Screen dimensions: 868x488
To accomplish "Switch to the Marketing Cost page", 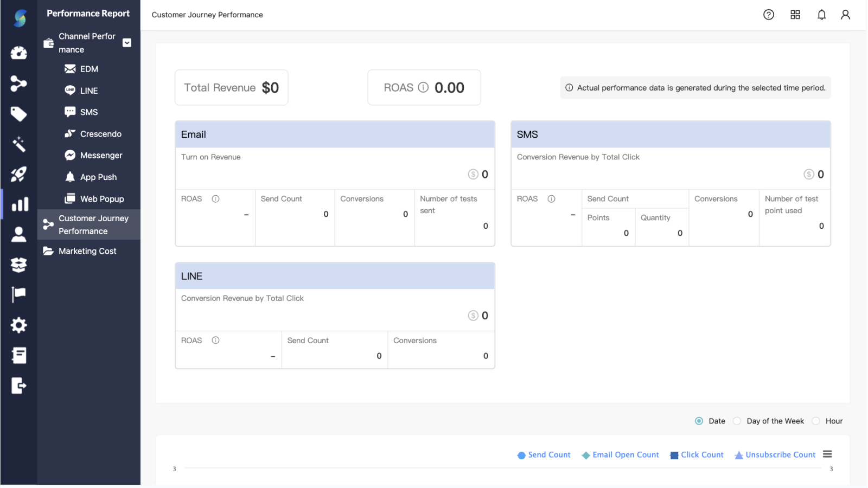I will (87, 251).
